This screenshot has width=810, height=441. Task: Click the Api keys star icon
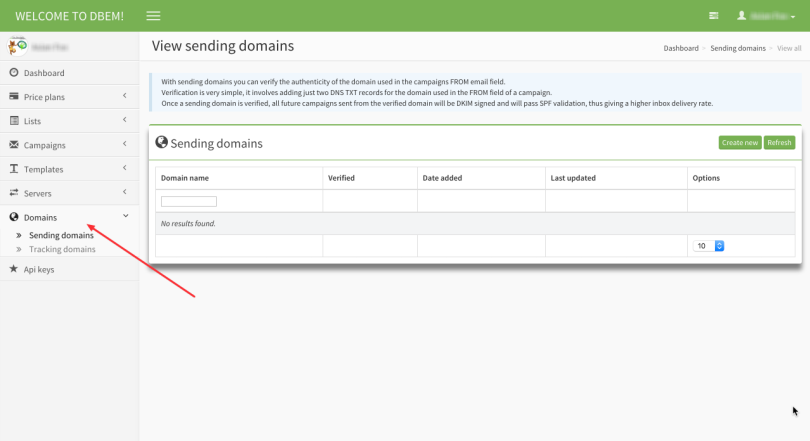(14, 269)
